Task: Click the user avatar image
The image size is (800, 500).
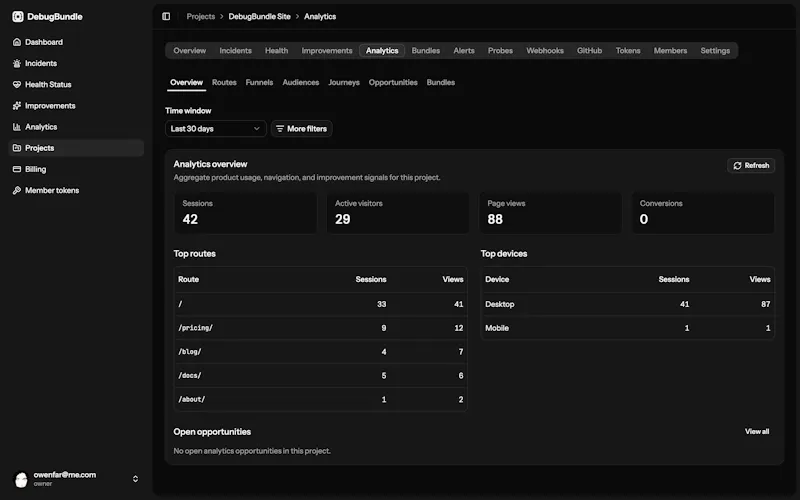Action: pos(21,479)
